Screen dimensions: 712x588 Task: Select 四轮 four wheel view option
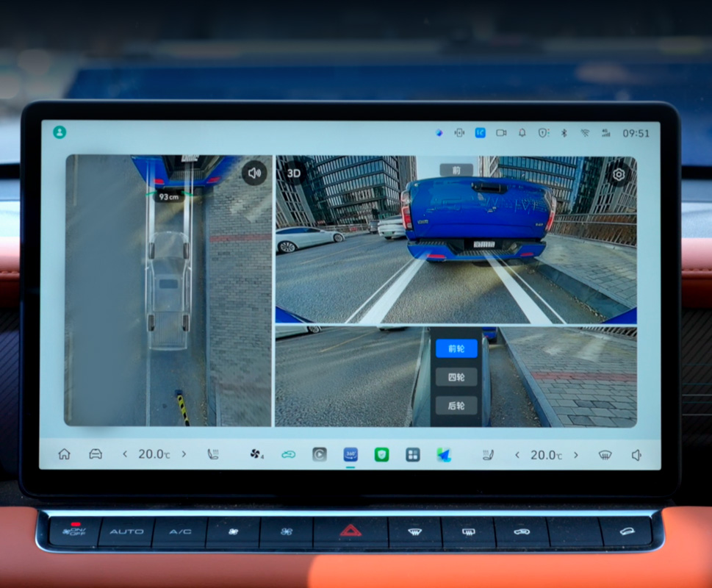coord(456,377)
